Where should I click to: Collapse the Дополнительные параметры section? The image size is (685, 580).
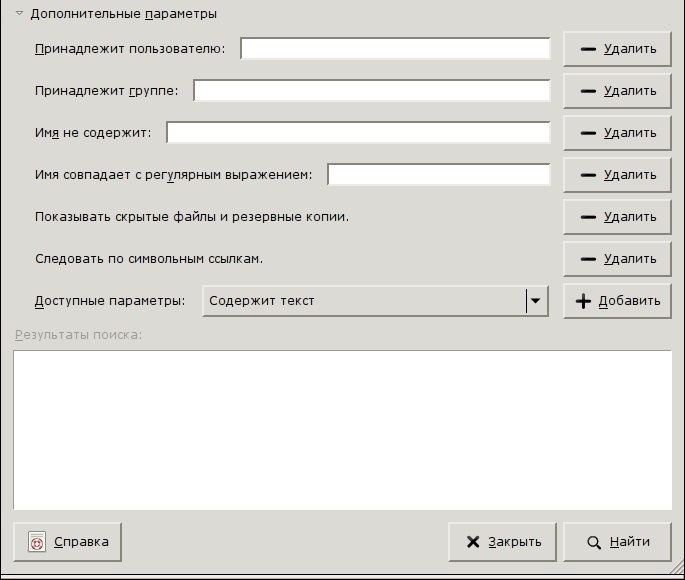(19, 14)
